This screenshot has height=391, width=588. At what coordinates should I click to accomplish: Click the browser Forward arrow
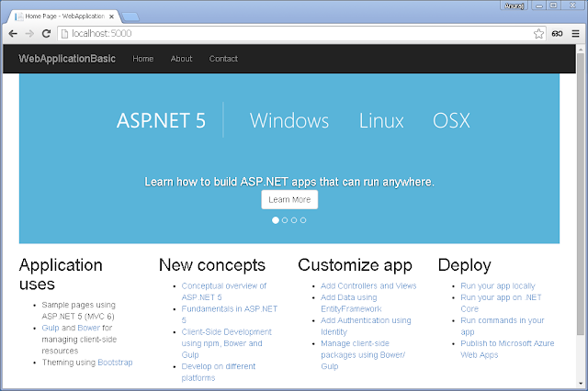[29, 34]
